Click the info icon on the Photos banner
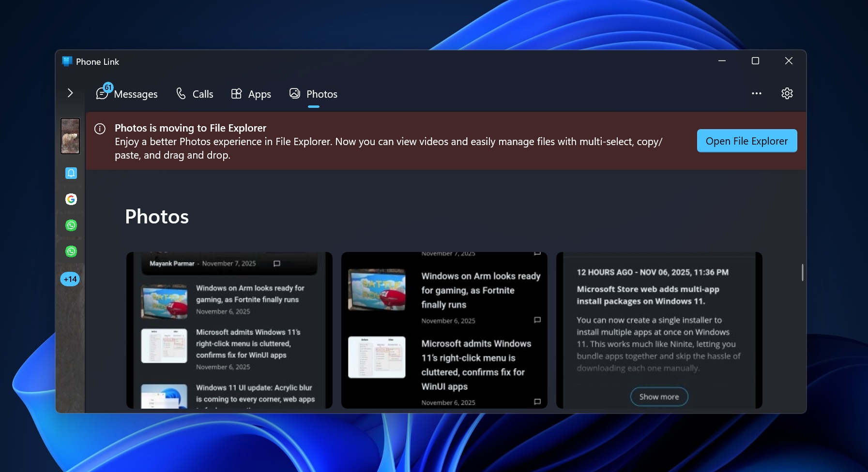The width and height of the screenshot is (868, 472). tap(100, 128)
